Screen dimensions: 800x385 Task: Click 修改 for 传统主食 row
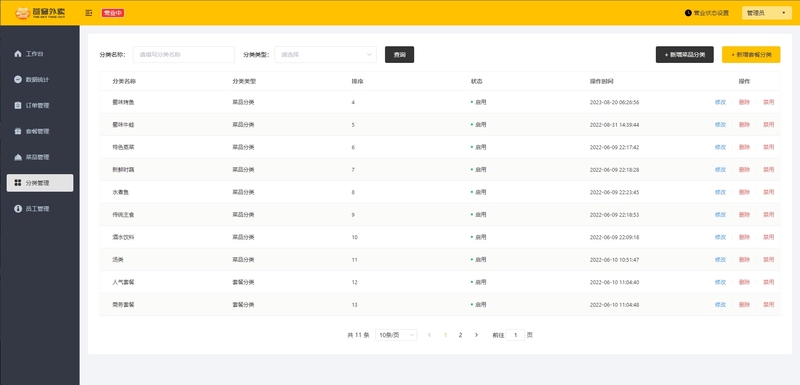point(720,215)
